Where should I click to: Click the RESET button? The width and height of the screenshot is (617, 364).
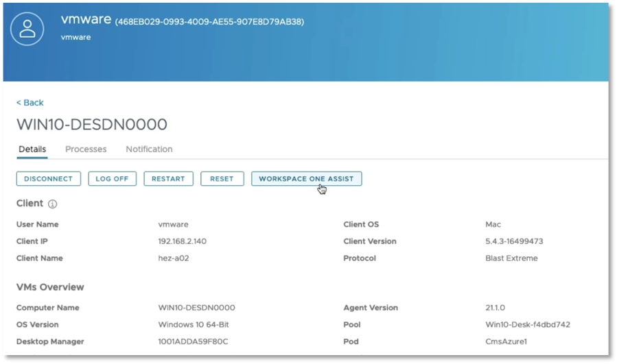pos(222,178)
